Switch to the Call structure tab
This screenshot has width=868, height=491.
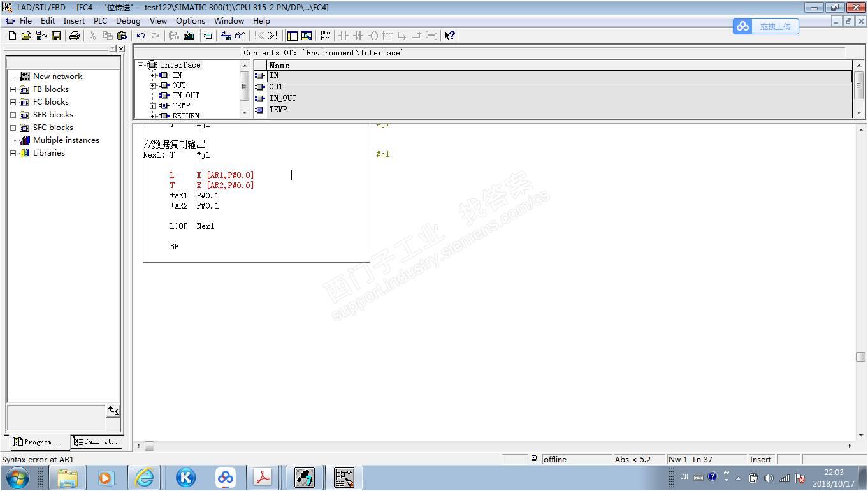click(x=97, y=441)
